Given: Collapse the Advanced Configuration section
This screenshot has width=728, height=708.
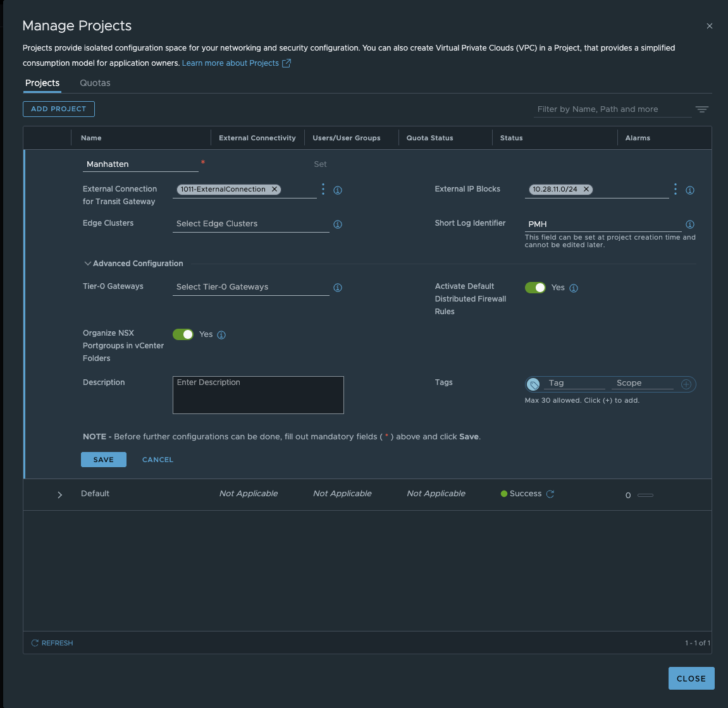Looking at the screenshot, I should click(88, 264).
